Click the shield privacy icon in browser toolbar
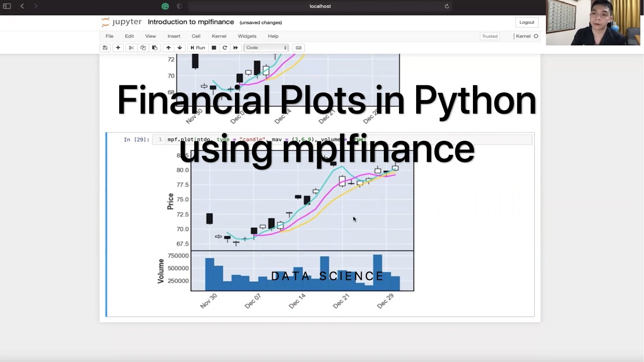Viewport: 644px width, 362px height. 180,6
